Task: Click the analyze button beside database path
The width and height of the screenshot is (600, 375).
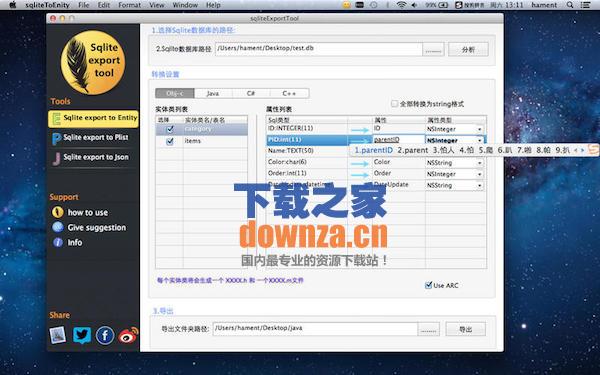Action: pyautogui.click(x=468, y=49)
